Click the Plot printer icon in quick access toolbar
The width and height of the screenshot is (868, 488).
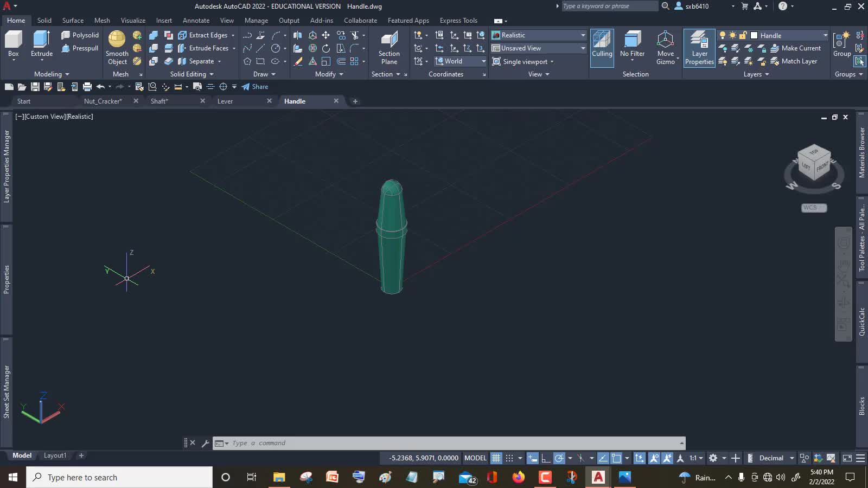[87, 86]
